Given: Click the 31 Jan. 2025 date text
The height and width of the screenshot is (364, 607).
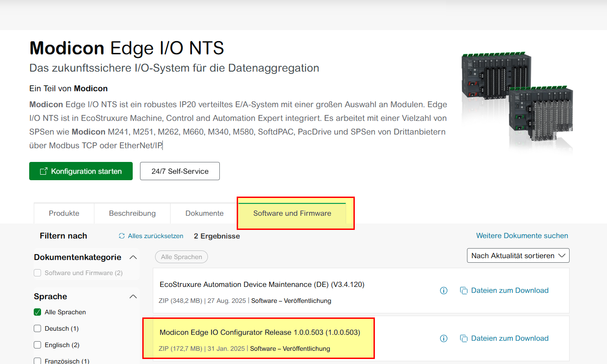Looking at the screenshot, I should coord(227,349).
